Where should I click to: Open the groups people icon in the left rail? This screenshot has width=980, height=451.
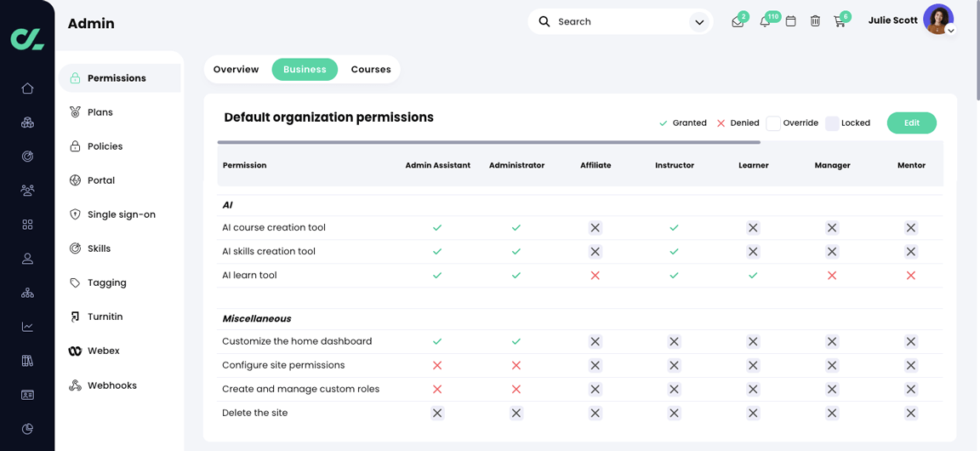click(x=27, y=190)
